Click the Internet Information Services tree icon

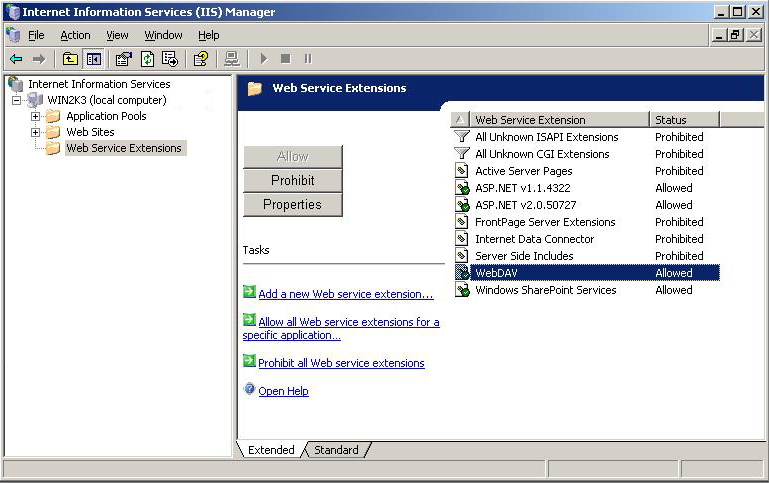[x=16, y=84]
